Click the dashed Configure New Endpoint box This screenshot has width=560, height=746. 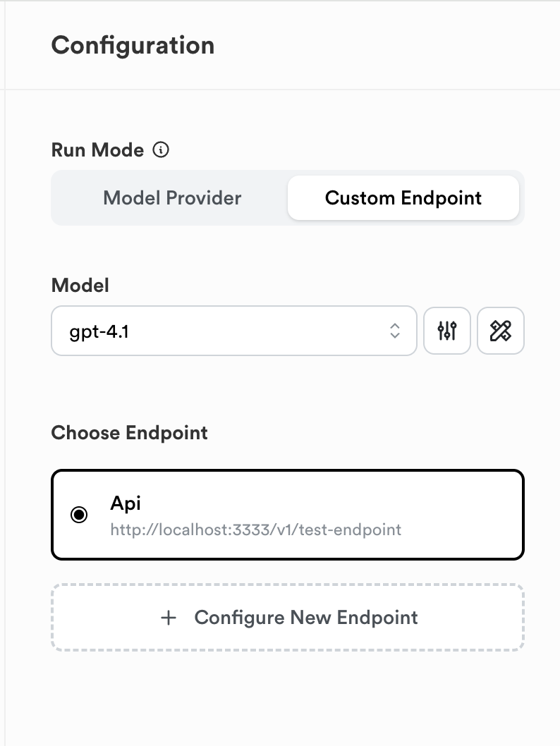288,618
